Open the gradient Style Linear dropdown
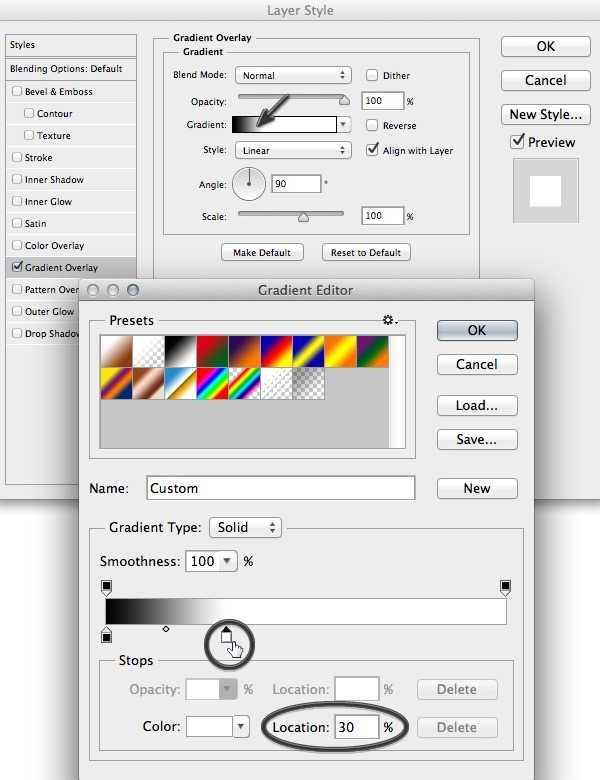 pos(293,151)
